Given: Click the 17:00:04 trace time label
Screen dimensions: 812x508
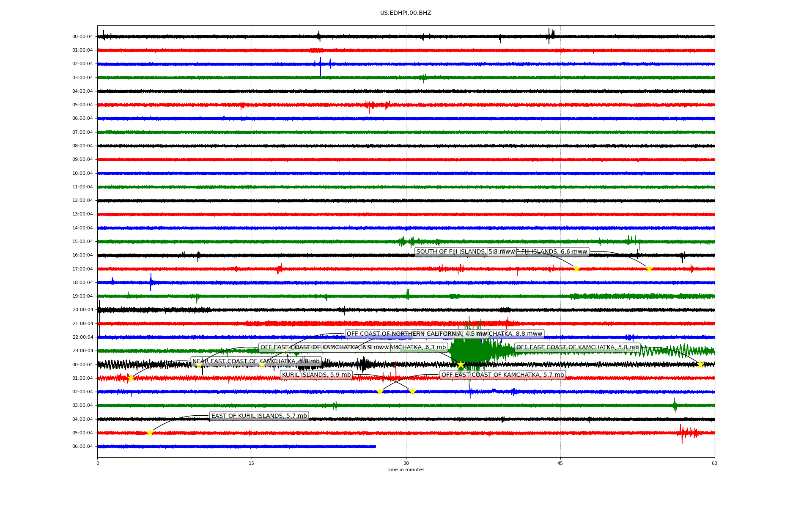Looking at the screenshot, I should click(82, 269).
